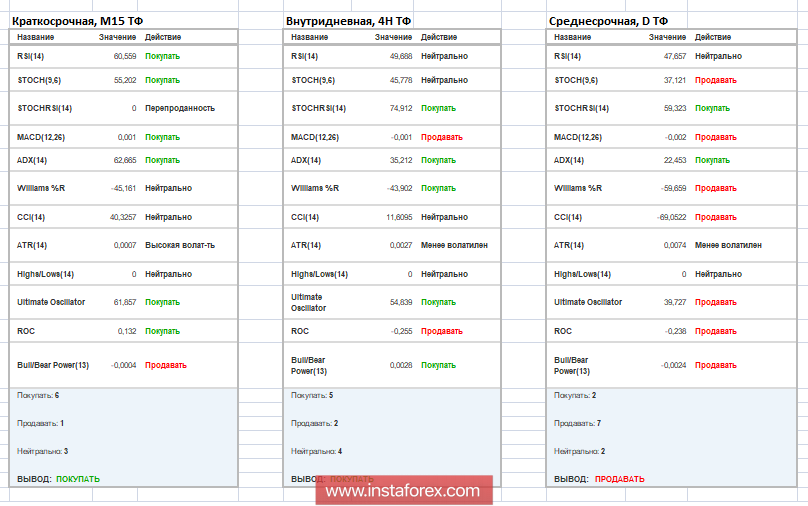The height and width of the screenshot is (506, 808).
Task: Click CCI(14) value 11,6095 in 4H table
Action: (x=399, y=217)
